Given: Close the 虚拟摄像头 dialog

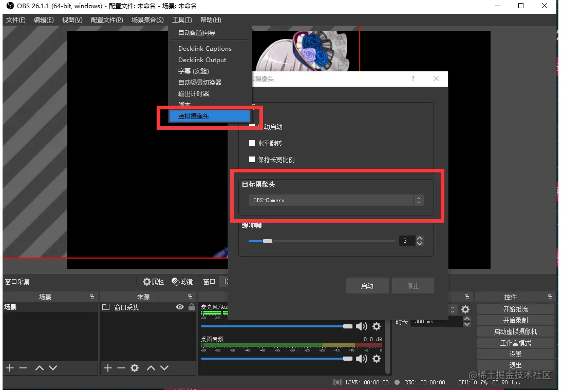Looking at the screenshot, I should tap(436, 79).
